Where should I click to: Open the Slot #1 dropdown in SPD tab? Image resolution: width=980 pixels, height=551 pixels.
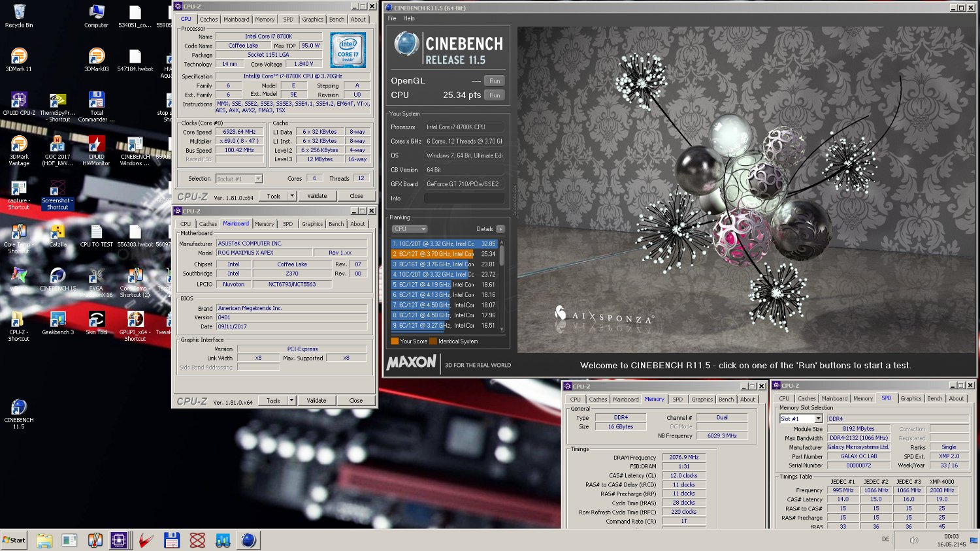818,418
